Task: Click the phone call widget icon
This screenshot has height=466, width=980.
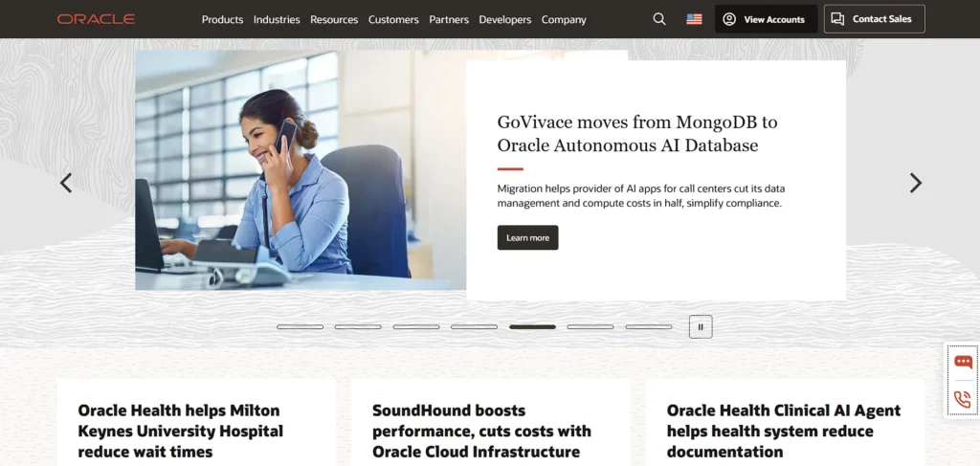Action: (963, 399)
